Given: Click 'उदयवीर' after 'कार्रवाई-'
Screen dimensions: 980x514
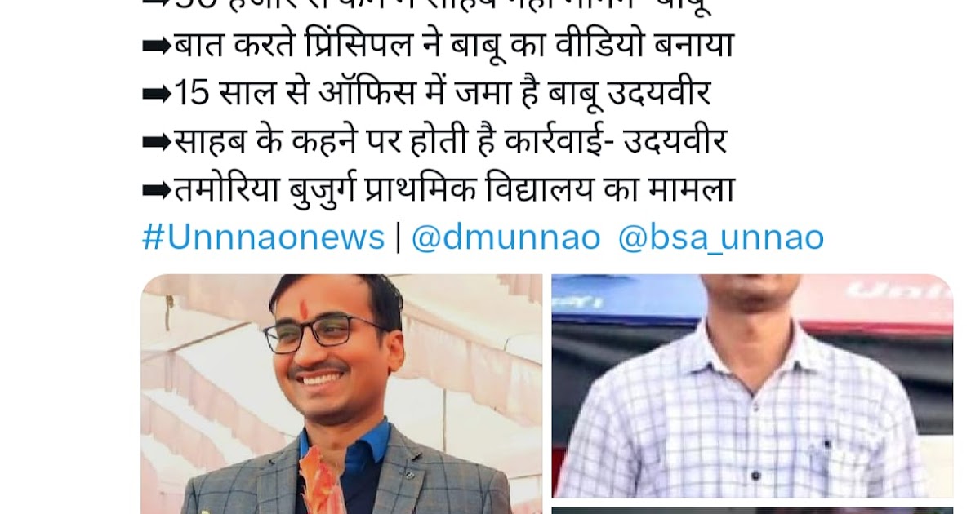Looking at the screenshot, I should (675, 141).
